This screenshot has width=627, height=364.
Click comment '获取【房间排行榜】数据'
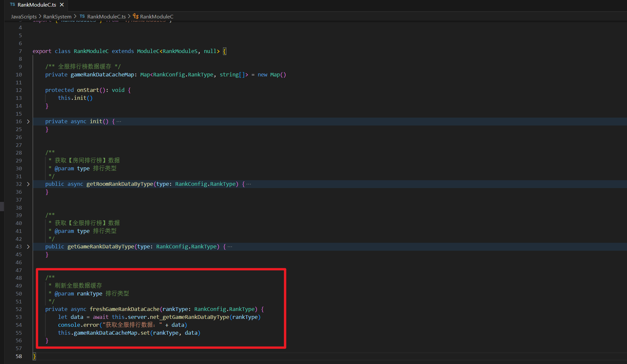pos(87,160)
